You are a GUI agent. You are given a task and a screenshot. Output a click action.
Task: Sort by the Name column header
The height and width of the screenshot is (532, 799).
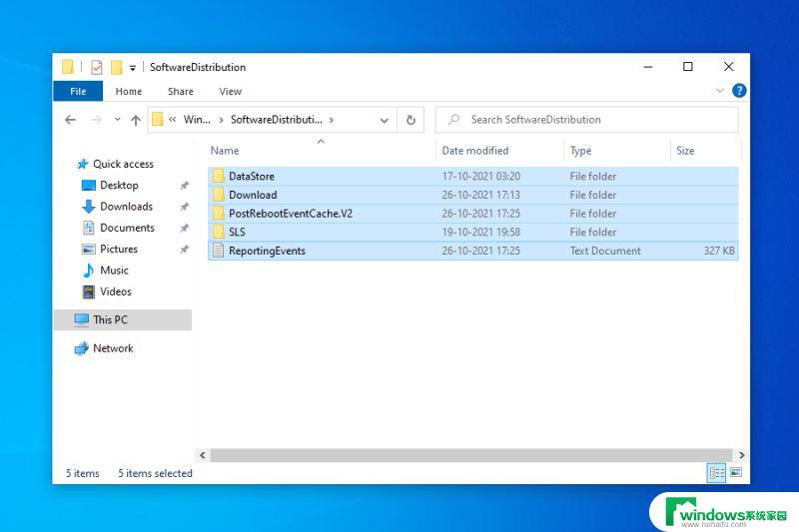(x=225, y=151)
